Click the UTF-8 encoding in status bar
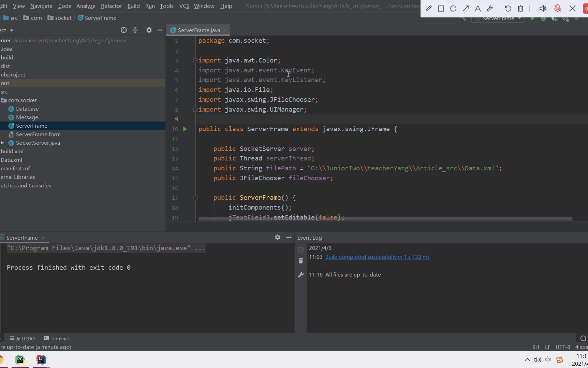Image resolution: width=588 pixels, height=368 pixels. [563, 347]
